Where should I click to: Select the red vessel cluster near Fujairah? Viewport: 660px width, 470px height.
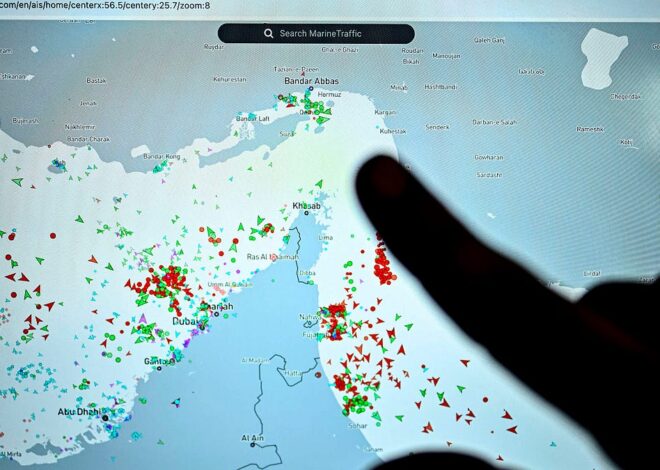333,323
